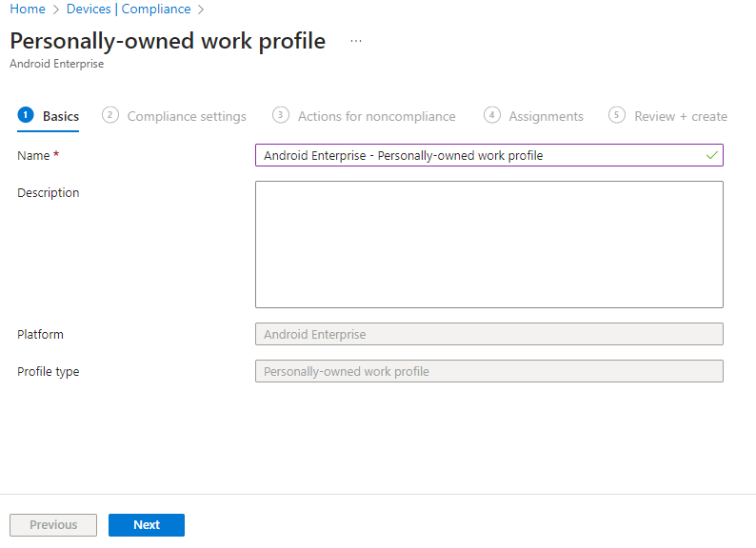The height and width of the screenshot is (548, 756).
Task: Click the step 5 circle icon
Action: 617,115
